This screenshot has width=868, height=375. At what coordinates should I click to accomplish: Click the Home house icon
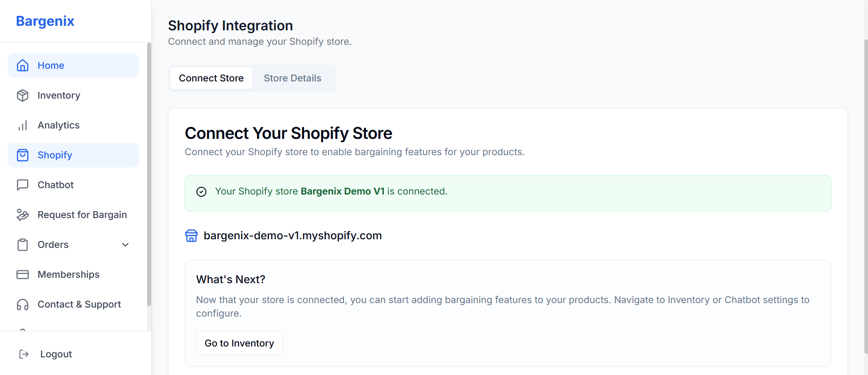coord(23,66)
